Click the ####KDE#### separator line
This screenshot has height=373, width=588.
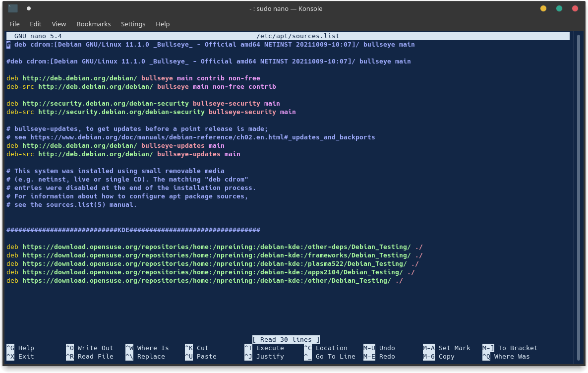[x=133, y=230]
